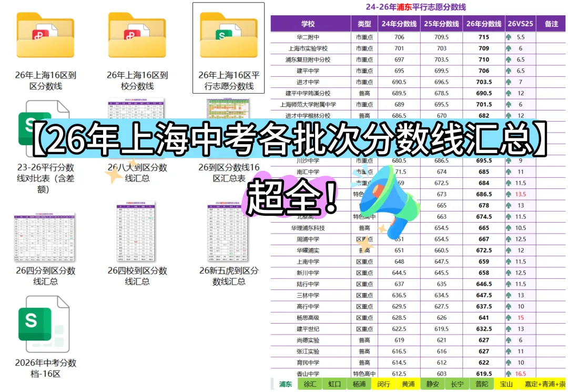Switch to the 杨浦 sheet tab
568x392 pixels.
click(359, 384)
